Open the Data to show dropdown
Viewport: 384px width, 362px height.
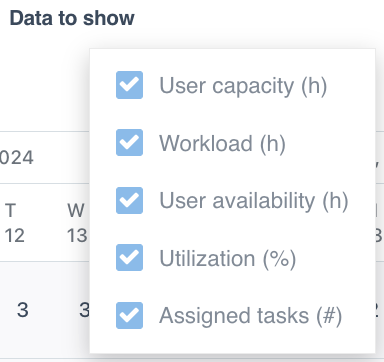click(x=72, y=18)
